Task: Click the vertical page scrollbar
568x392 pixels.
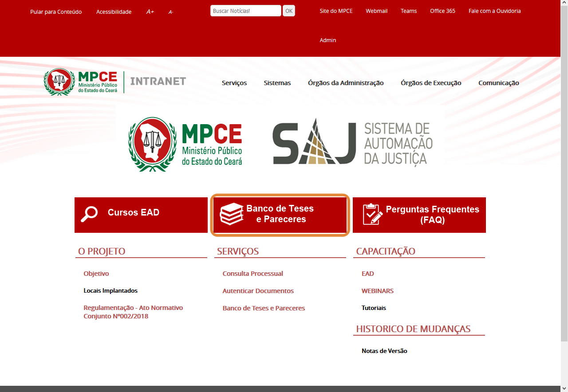Action: click(x=564, y=173)
